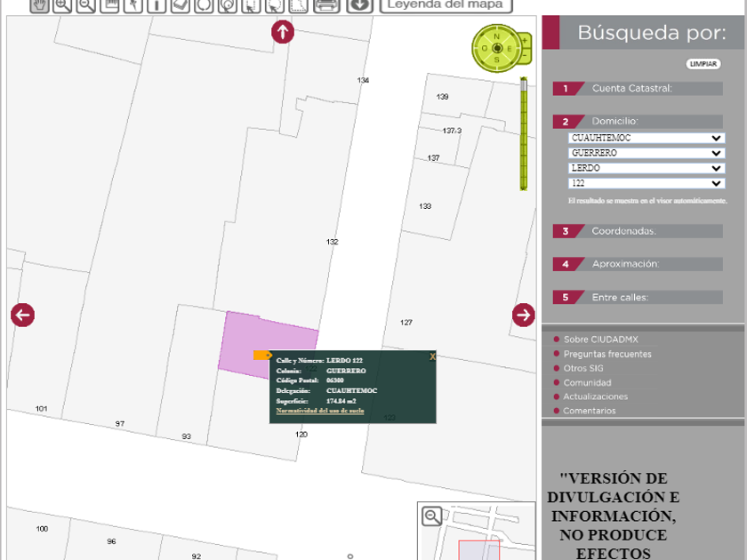Pan map north with top arrow

click(283, 32)
